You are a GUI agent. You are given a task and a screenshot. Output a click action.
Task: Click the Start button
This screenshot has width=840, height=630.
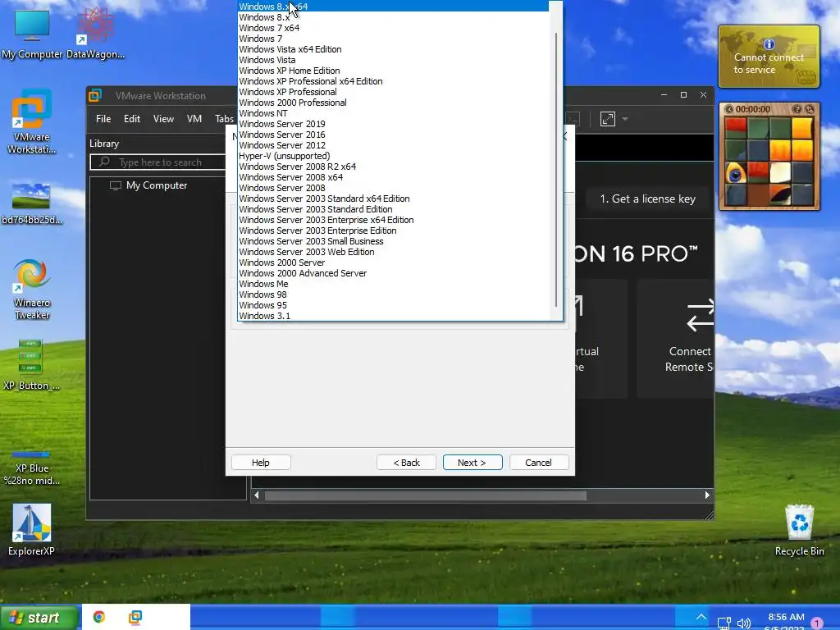(x=39, y=618)
